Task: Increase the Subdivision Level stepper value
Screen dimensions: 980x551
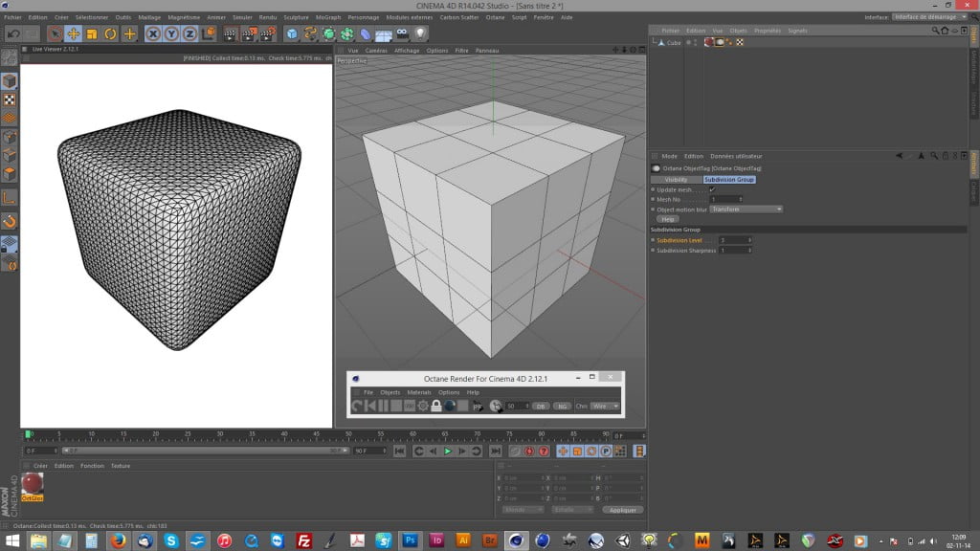Action: (749, 240)
